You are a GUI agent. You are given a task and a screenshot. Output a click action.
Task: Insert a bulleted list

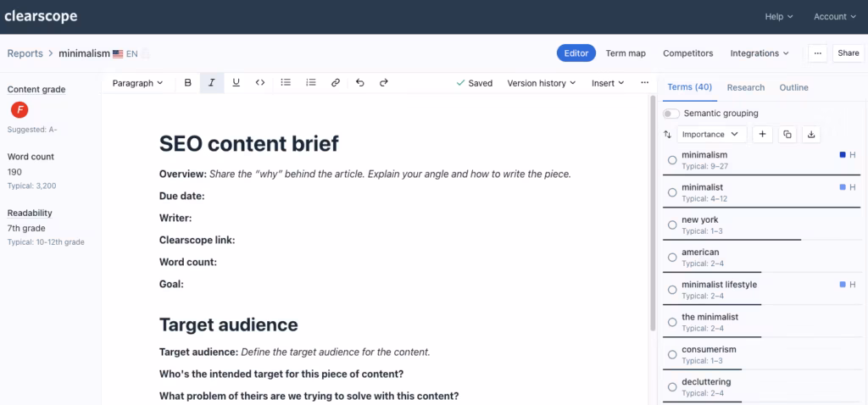pos(286,83)
